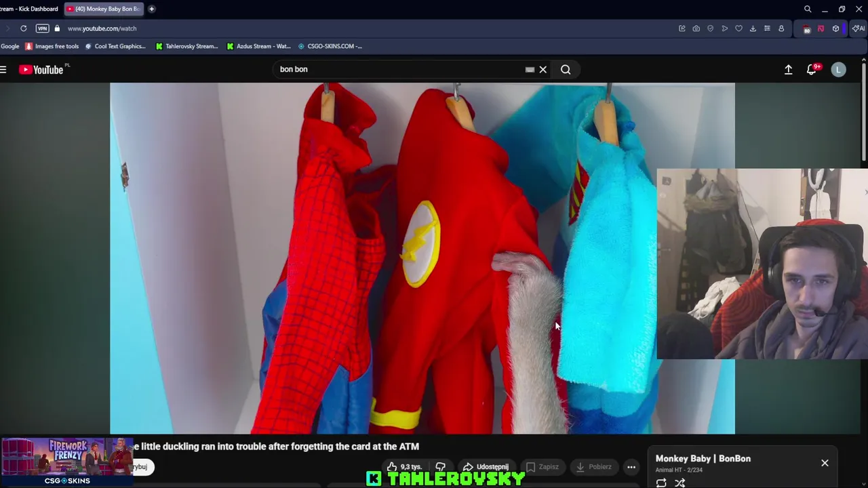Open the 'Images free tools' bookmark
This screenshot has height=488, width=868.
52,46
